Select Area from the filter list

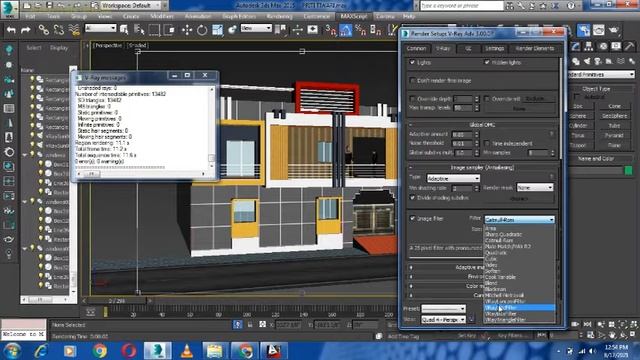pyautogui.click(x=490, y=229)
